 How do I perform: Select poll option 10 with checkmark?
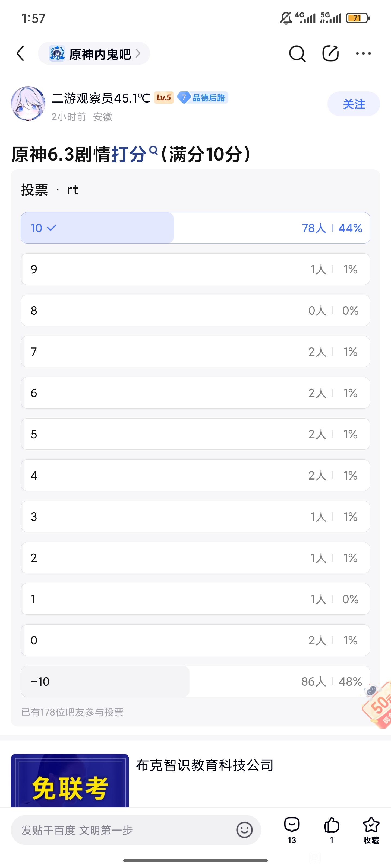pyautogui.click(x=195, y=228)
